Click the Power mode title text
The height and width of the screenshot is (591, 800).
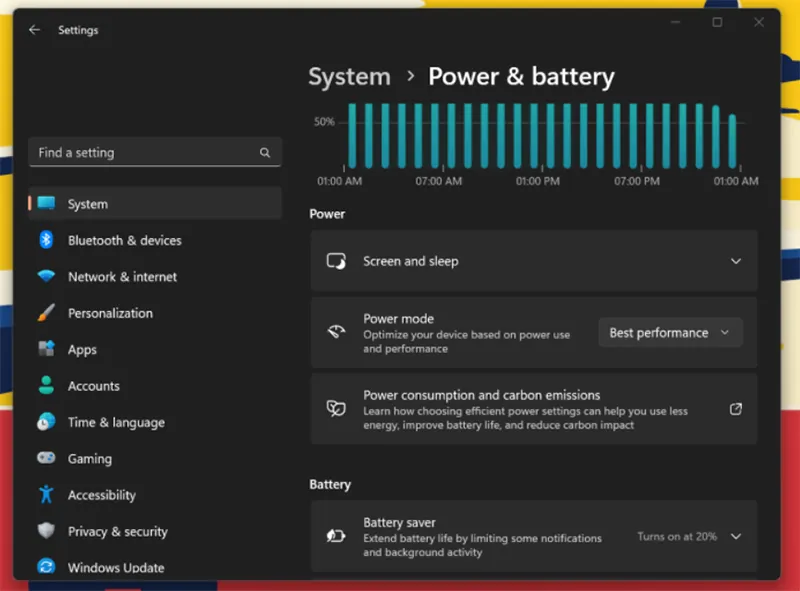pyautogui.click(x=398, y=318)
